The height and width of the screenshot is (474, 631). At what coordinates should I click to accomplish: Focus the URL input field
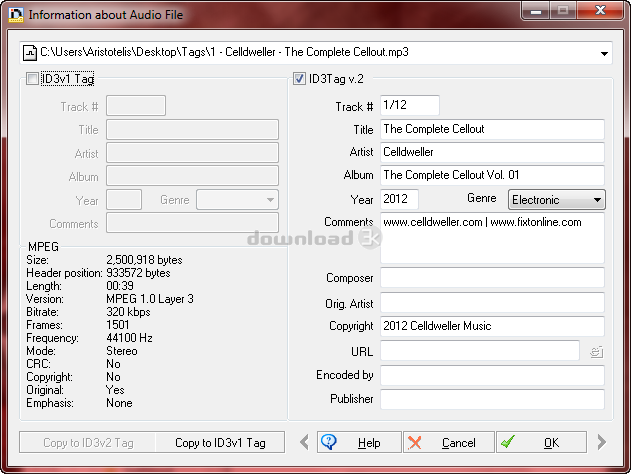tap(480, 350)
